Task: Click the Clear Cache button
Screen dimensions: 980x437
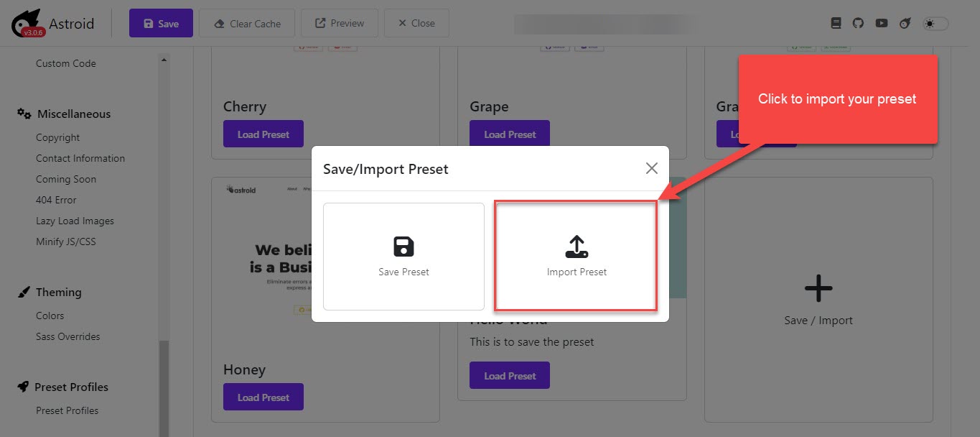Action: pyautogui.click(x=247, y=23)
